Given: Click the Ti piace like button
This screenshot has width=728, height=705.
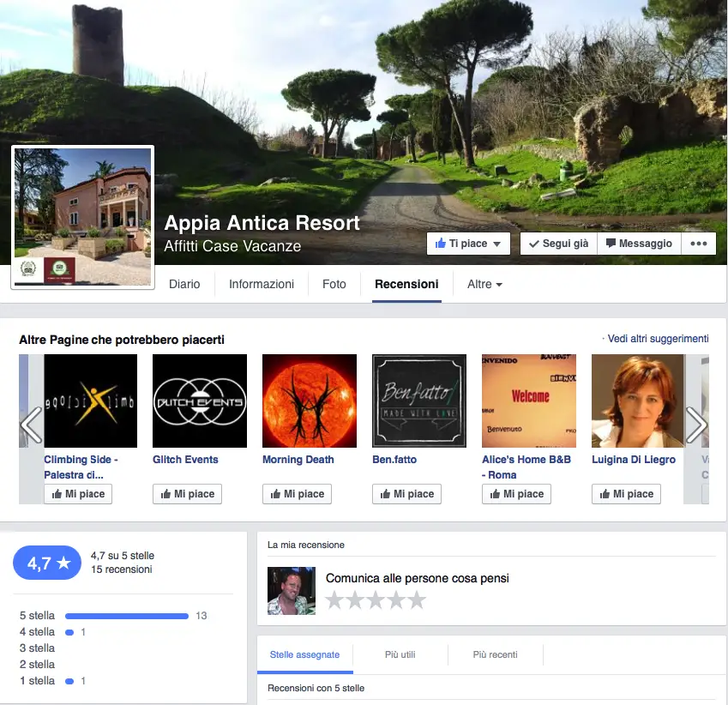Looking at the screenshot, I should coord(468,244).
